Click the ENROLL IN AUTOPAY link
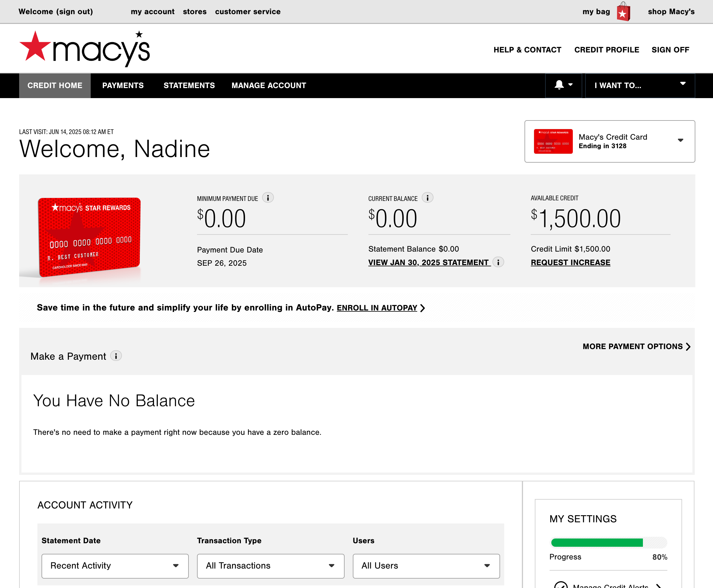713x588 pixels. 376,308
